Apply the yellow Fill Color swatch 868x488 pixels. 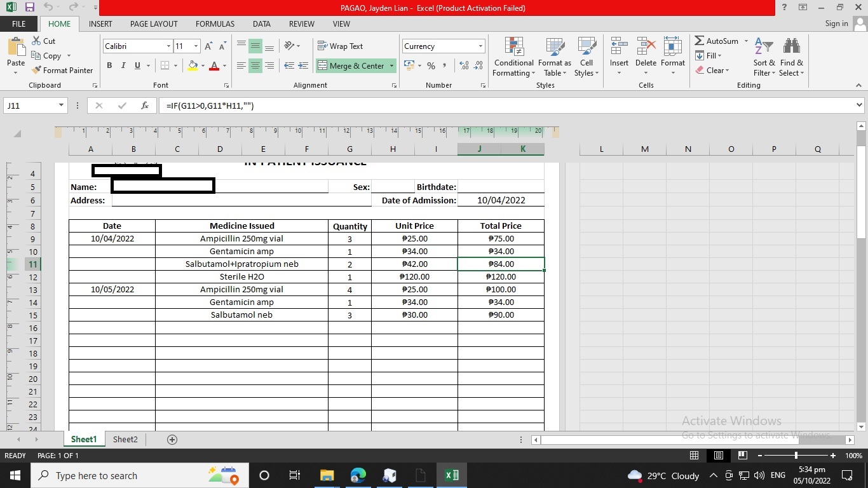(x=193, y=65)
